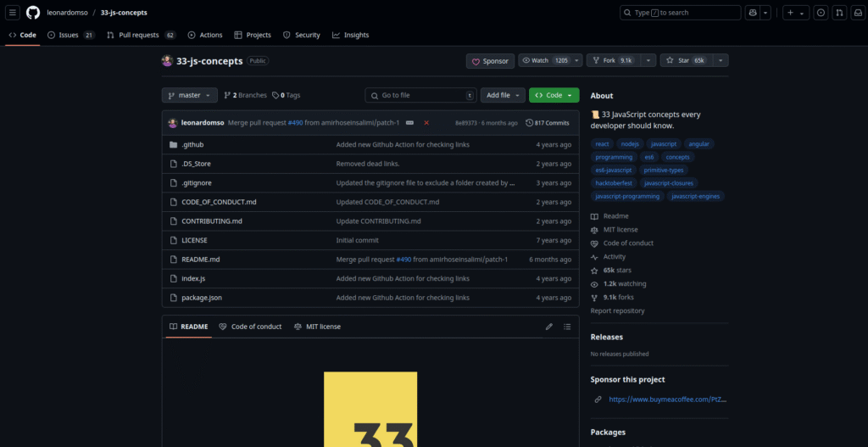The image size is (868, 447).
Task: Click the hacktoberfest topic tag
Action: tap(614, 183)
